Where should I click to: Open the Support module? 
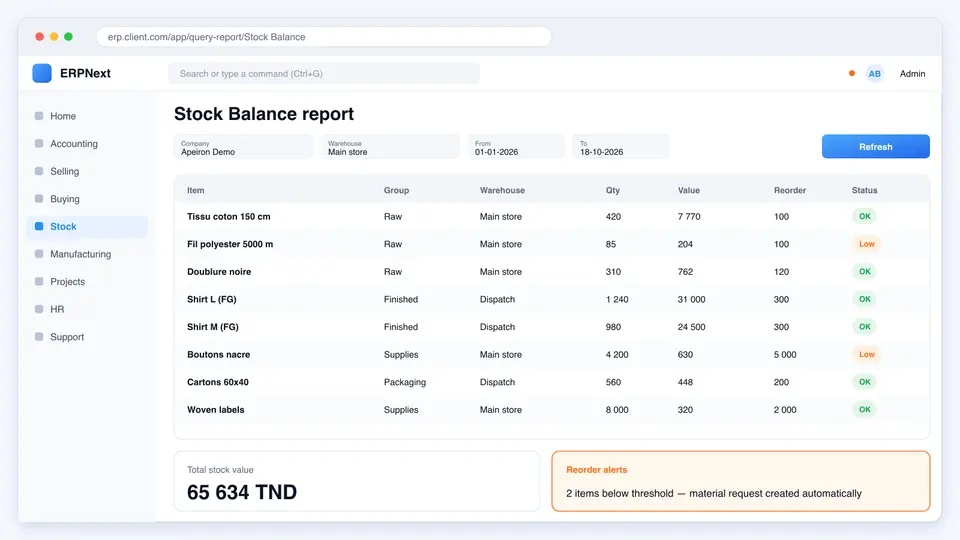click(x=67, y=337)
